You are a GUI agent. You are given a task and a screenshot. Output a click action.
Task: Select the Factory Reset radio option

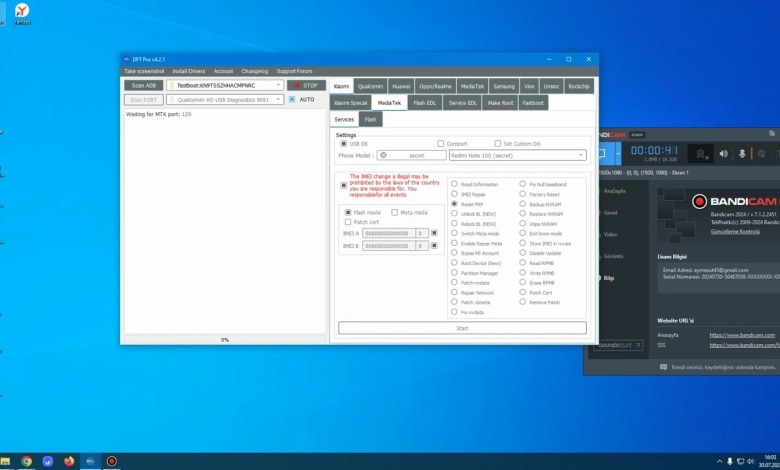(x=522, y=193)
